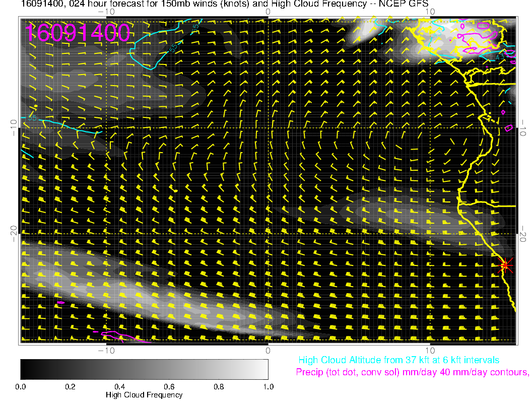Click the 0.4 tick label on colorbar

point(119,387)
